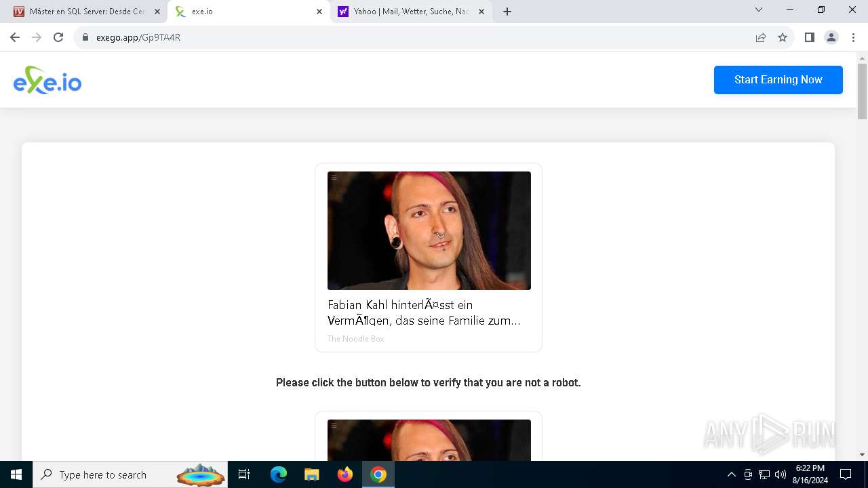This screenshot has width=868, height=488.
Task: Click The Noodle Box source label
Action: tap(356, 339)
